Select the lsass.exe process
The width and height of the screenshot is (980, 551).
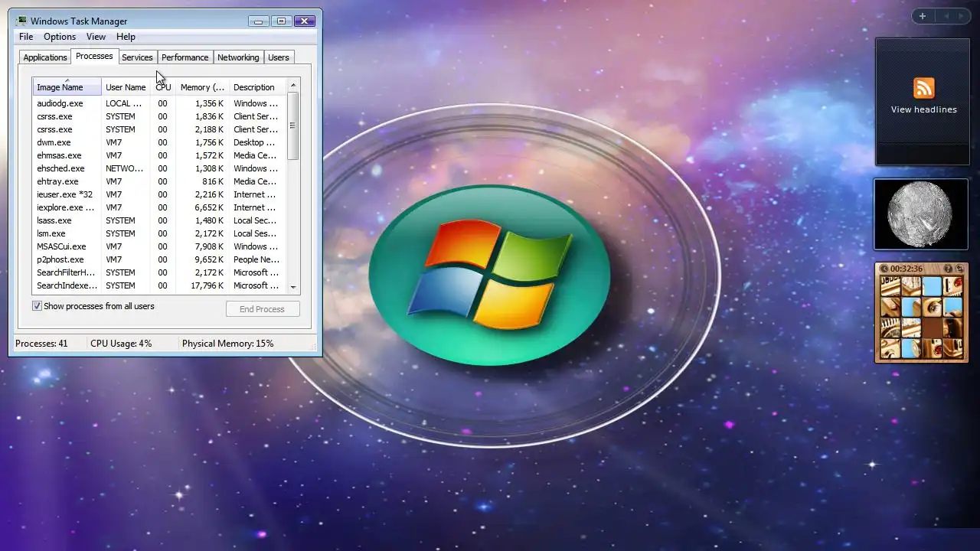(159, 220)
